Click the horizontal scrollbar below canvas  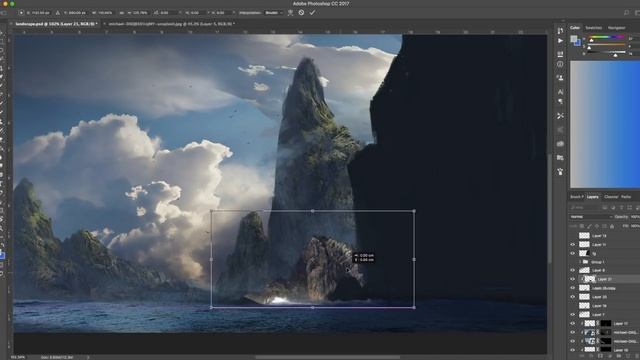(x=327, y=357)
